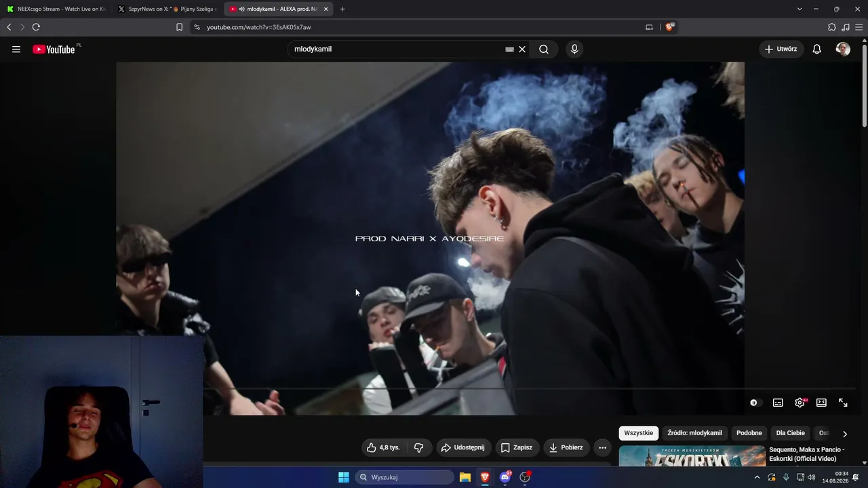Viewport: 868px width, 488px height.
Task: Download the video with Pobierz
Action: [x=566, y=447]
